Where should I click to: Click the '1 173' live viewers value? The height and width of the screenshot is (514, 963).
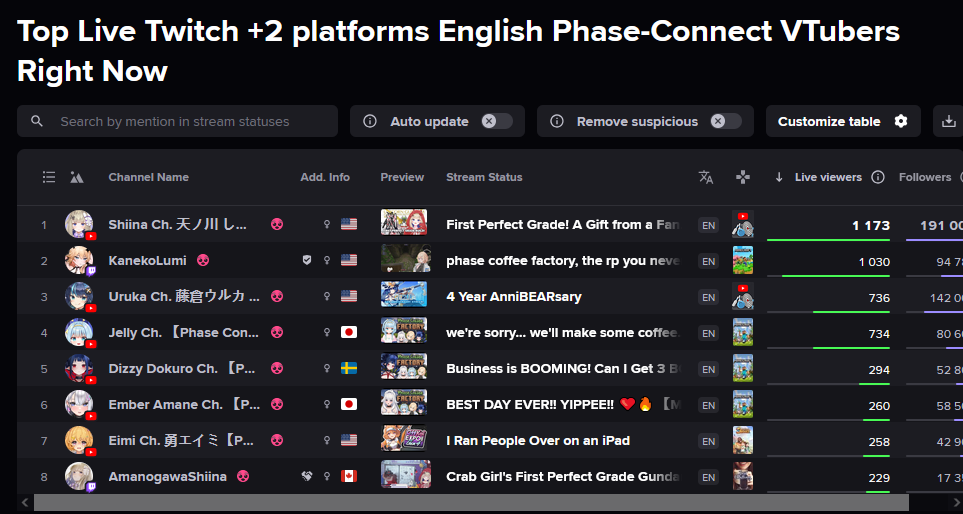point(871,225)
